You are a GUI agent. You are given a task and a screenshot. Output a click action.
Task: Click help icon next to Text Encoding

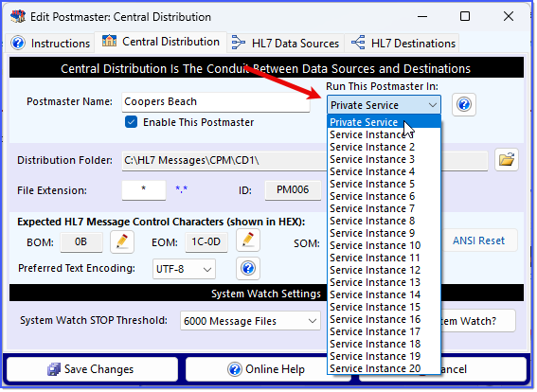[248, 268]
